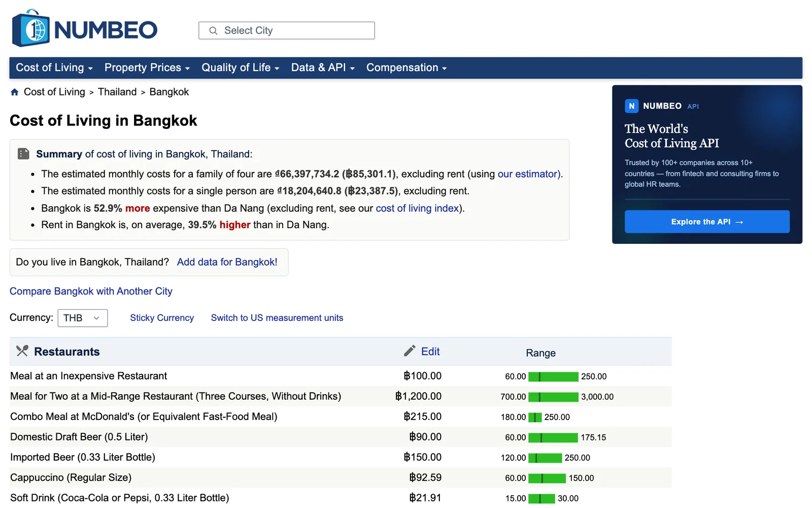
Task: Click the Inexpensive Restaurant meal range bar
Action: pyautogui.click(x=553, y=376)
